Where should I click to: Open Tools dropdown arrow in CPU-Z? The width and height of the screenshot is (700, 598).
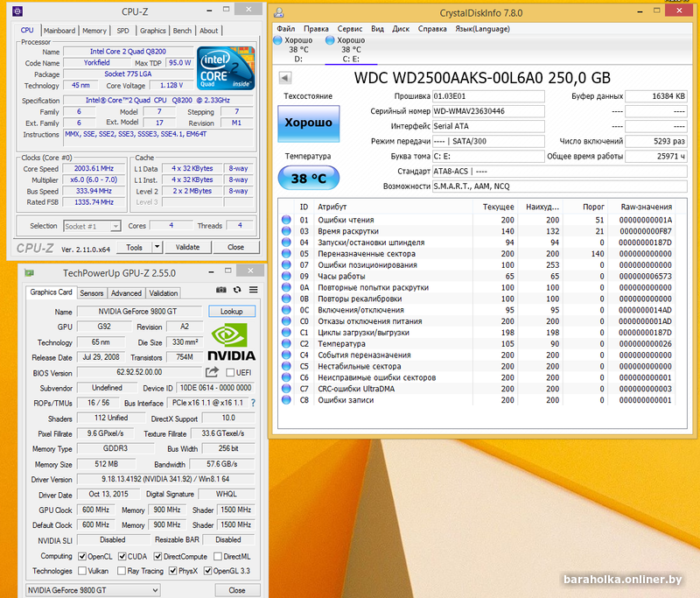[x=157, y=247]
